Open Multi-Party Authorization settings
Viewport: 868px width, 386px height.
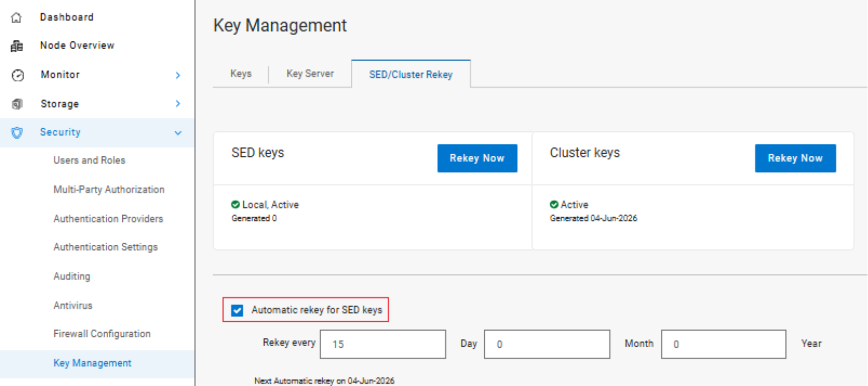(x=109, y=189)
